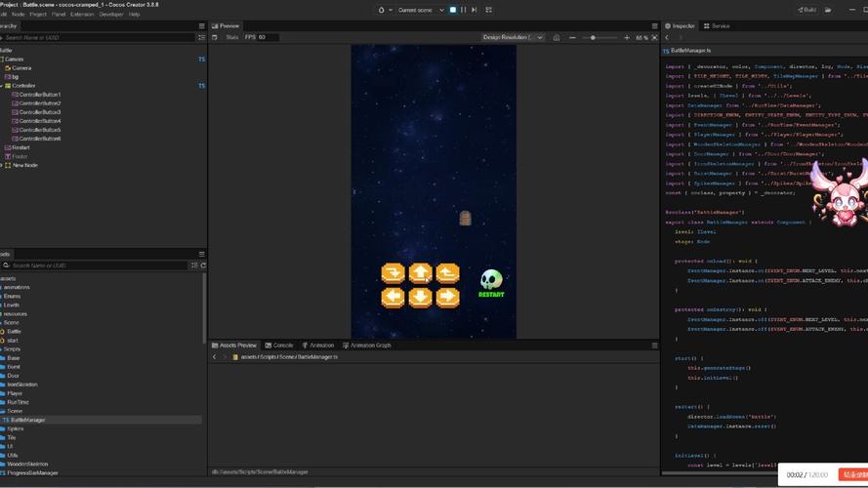Open preview platform dropdown arrow
The image size is (868, 488).
391,10
